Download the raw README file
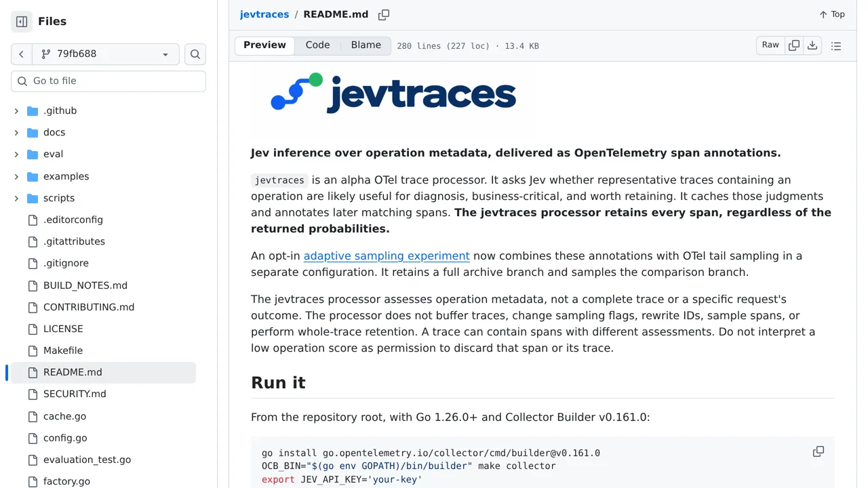Viewport: 868px width, 488px height. pyautogui.click(x=812, y=45)
